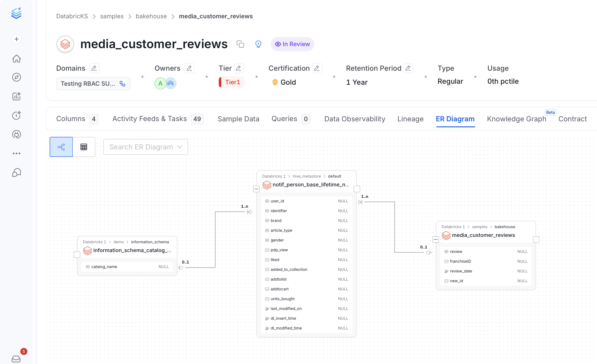Go to samples breadcrumb
Screen dimensions: 597x364
(x=112, y=16)
